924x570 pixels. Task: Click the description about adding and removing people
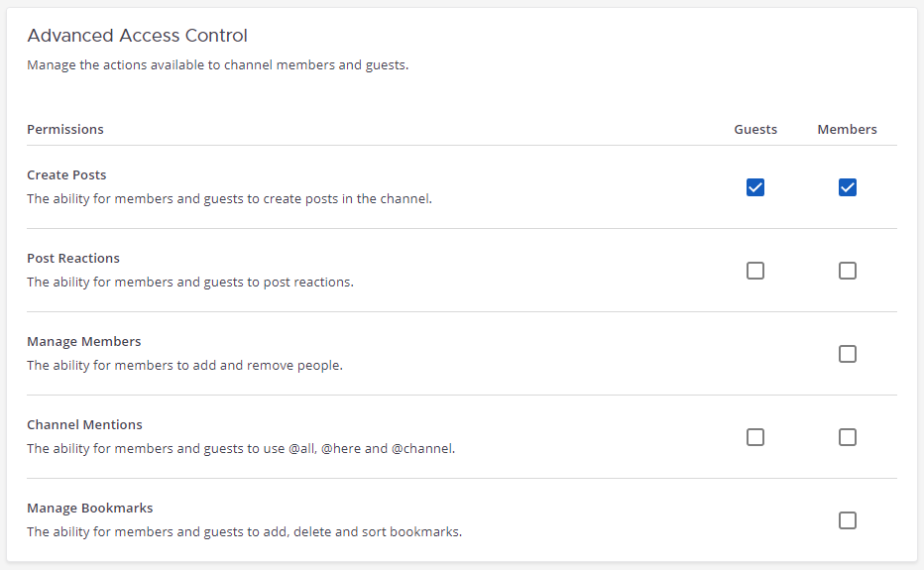click(x=184, y=365)
